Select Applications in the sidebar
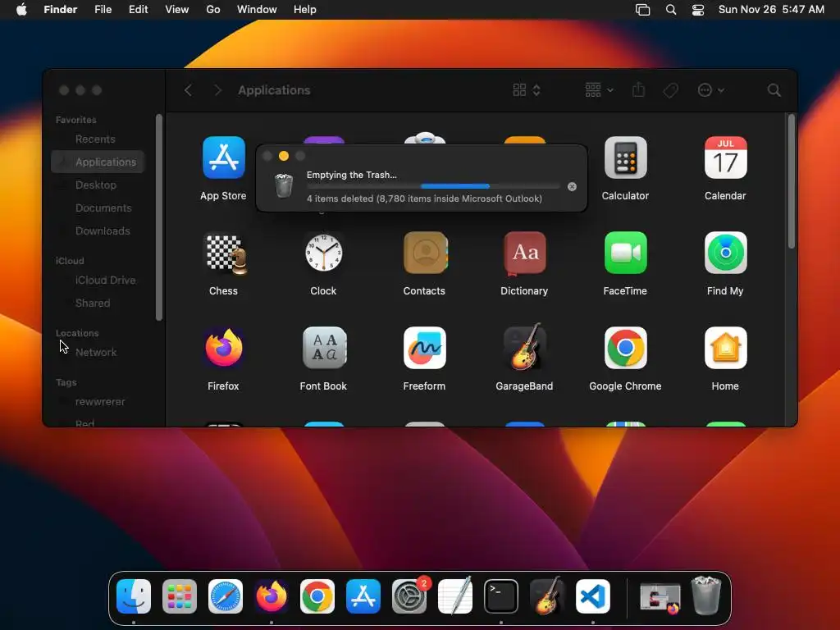The width and height of the screenshot is (840, 630). (x=98, y=162)
